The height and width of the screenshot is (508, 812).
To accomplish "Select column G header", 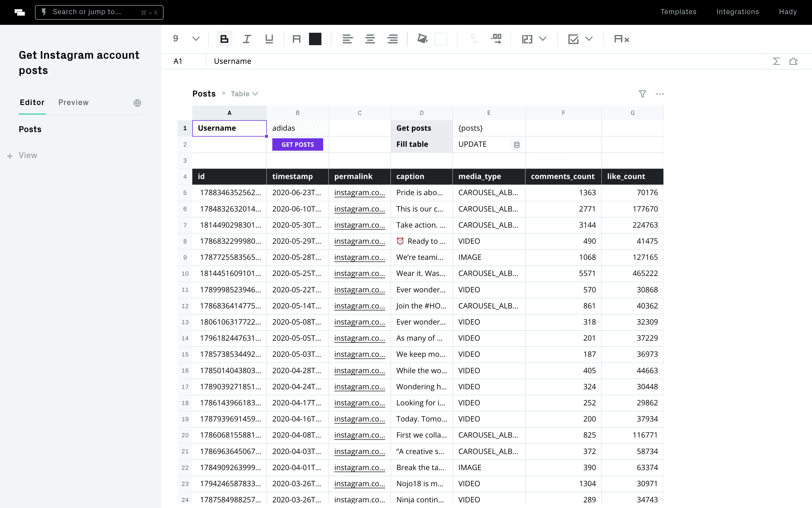I will 632,113.
